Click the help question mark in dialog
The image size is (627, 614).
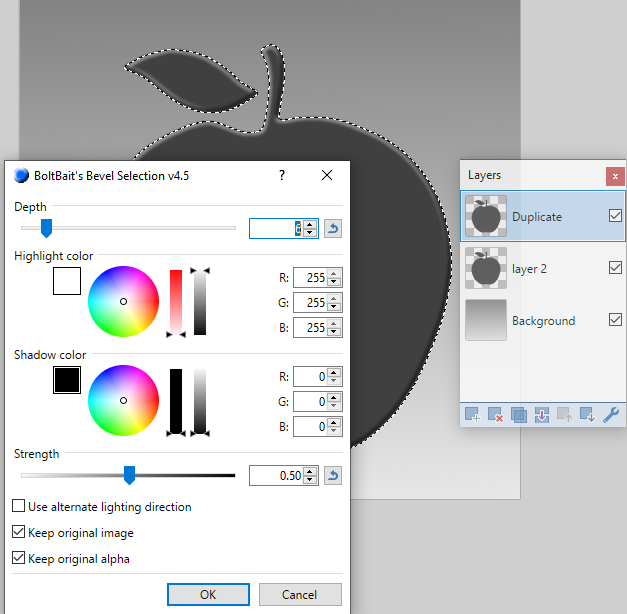[282, 175]
